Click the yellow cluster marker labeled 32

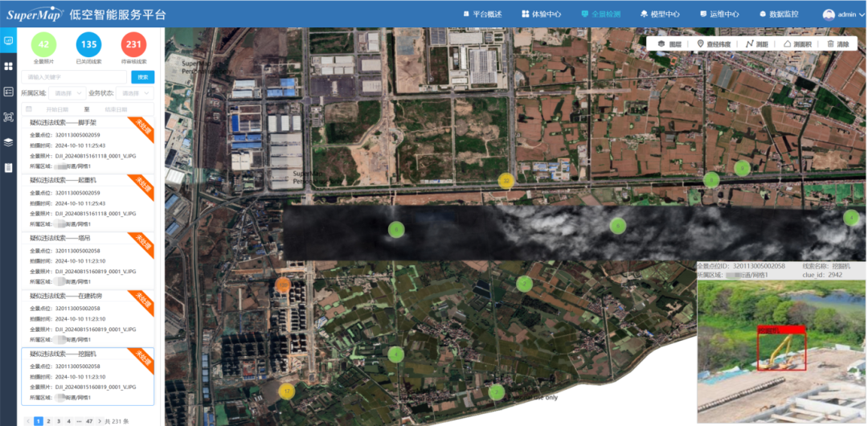click(506, 181)
